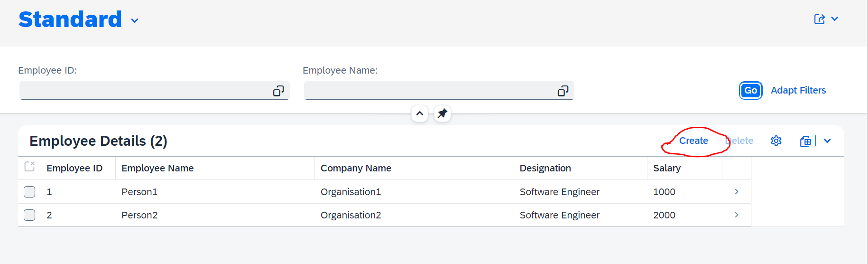Click the Salary column header
Image resolution: width=868 pixels, height=264 pixels.
666,168
